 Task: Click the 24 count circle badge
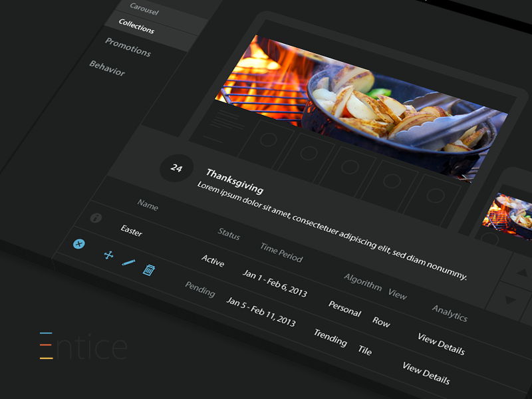tap(176, 168)
